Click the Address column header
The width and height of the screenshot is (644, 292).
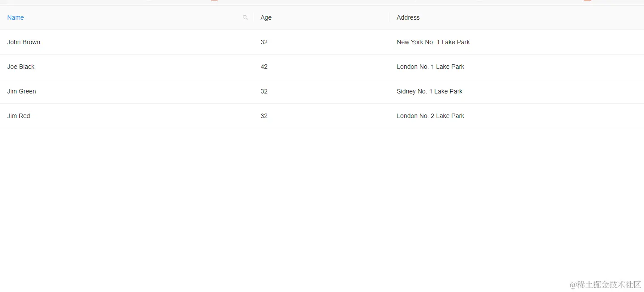click(408, 17)
